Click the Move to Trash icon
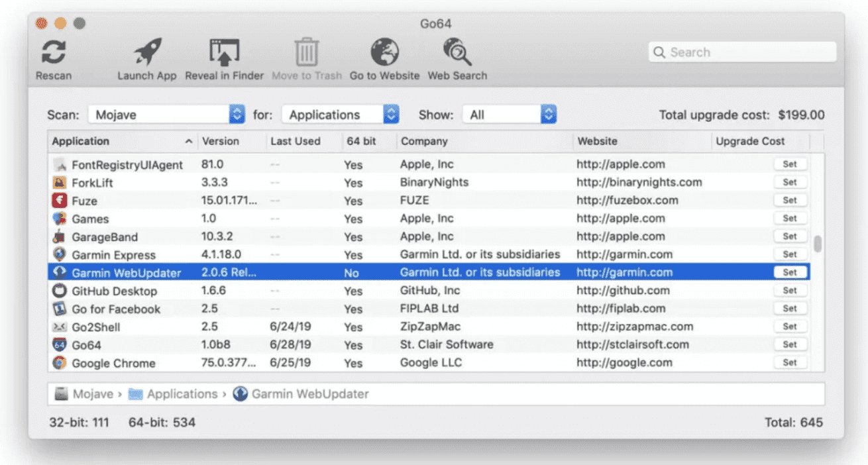868x465 pixels. 306,52
